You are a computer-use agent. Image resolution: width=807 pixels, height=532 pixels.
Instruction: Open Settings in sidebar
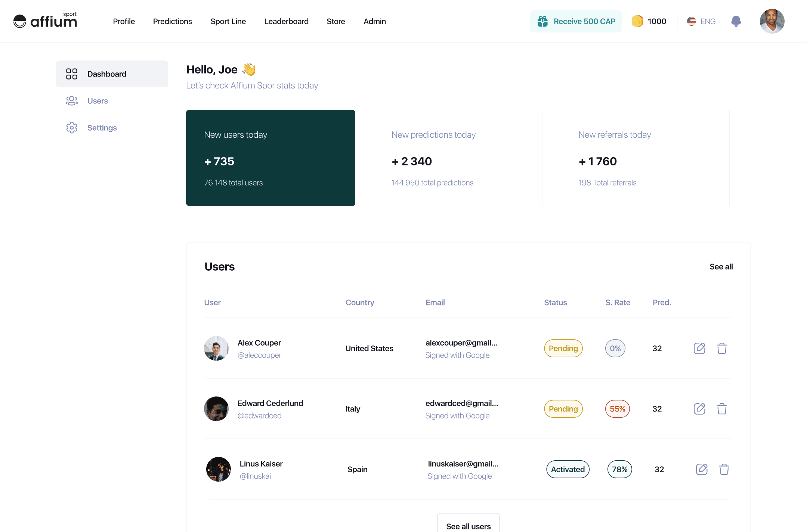point(102,128)
